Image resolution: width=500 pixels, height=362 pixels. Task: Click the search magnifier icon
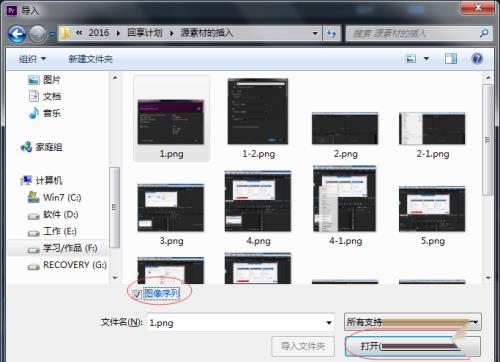[x=484, y=33]
